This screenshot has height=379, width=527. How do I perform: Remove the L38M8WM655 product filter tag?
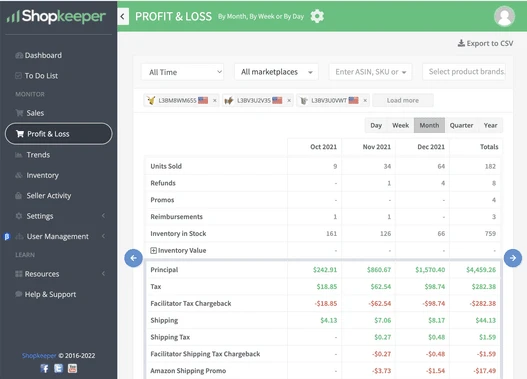215,100
